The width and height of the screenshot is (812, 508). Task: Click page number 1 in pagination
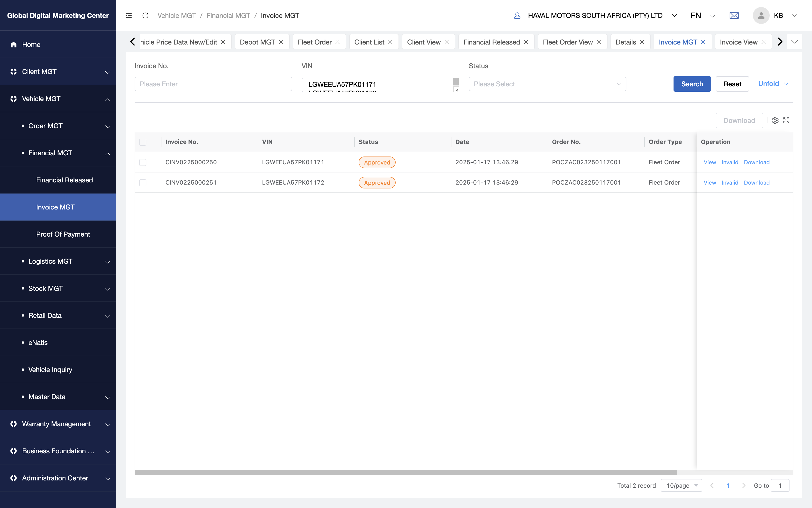pos(728,486)
